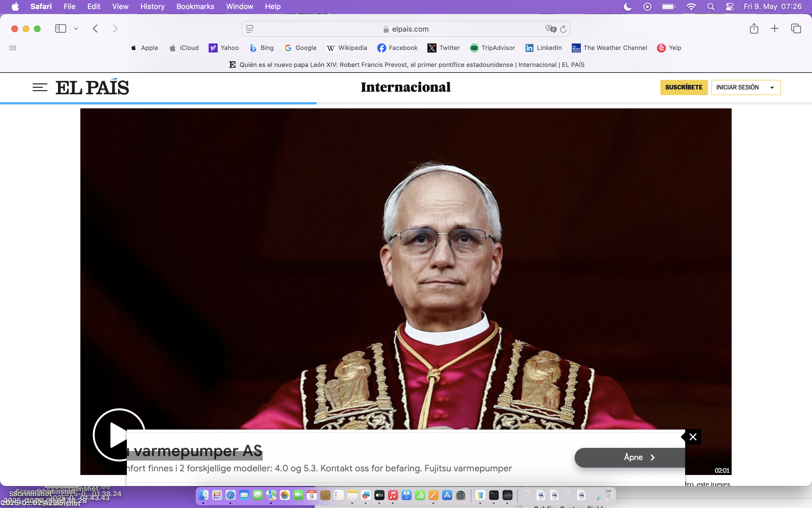The image size is (812, 508).
Task: Open the Yahoo bookmark
Action: click(x=224, y=48)
